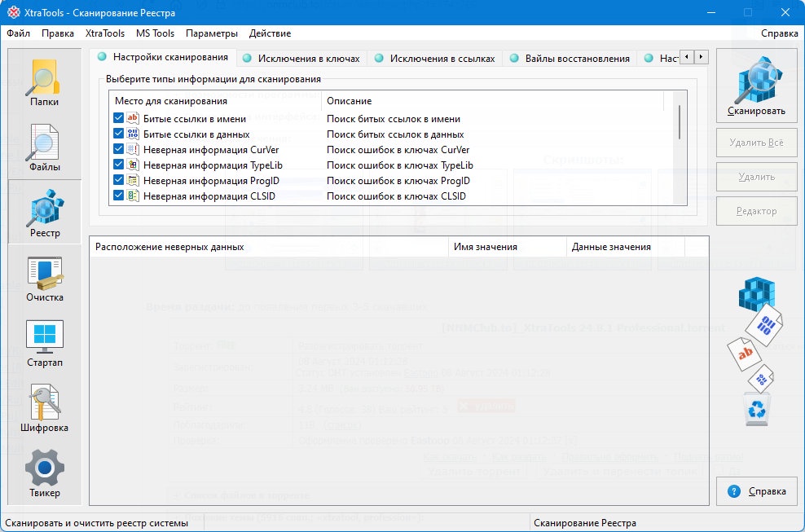Image resolution: width=805 pixels, height=532 pixels.
Task: Click the blue registry cubes decoration icon at right
Action: pos(757,294)
